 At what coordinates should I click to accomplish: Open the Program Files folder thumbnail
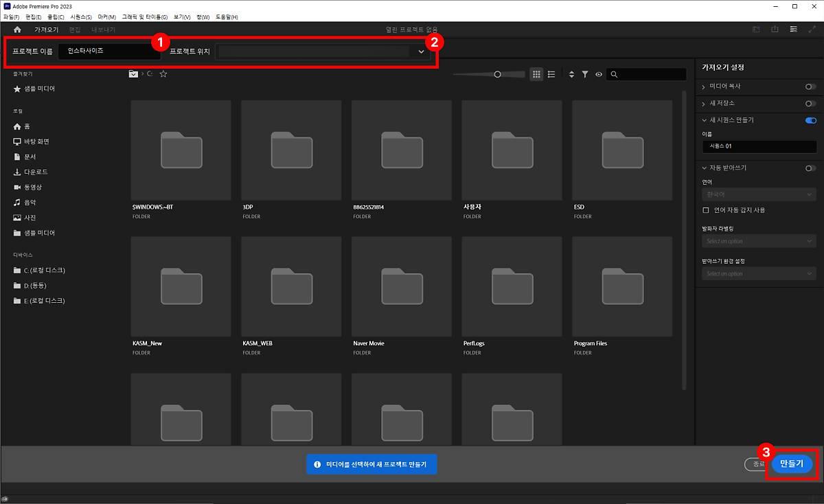tap(622, 286)
